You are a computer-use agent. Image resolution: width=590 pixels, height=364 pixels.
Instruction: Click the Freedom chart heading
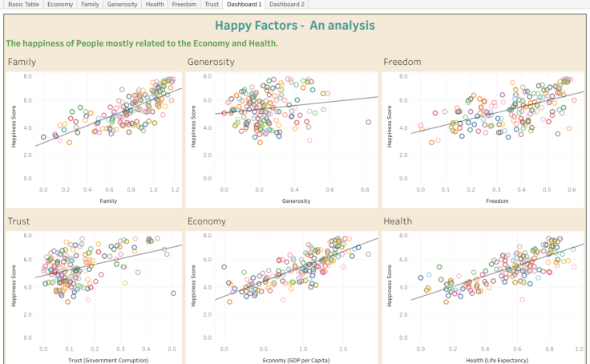(402, 62)
